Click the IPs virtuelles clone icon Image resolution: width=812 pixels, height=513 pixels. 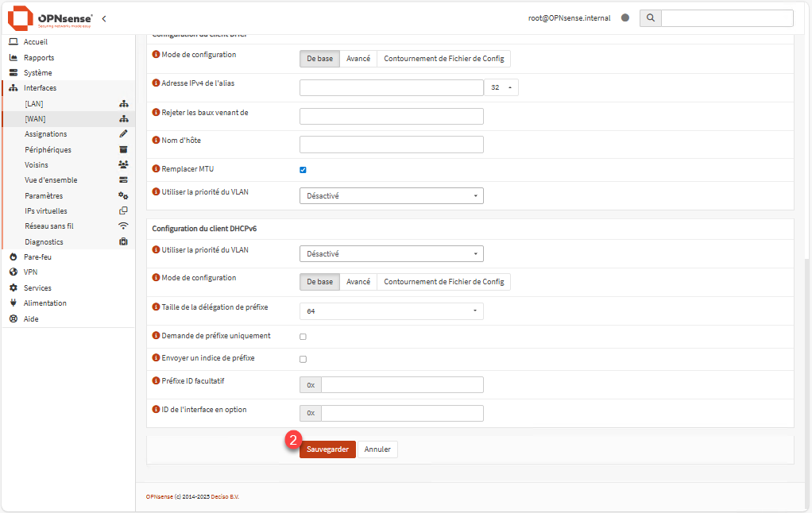(123, 211)
